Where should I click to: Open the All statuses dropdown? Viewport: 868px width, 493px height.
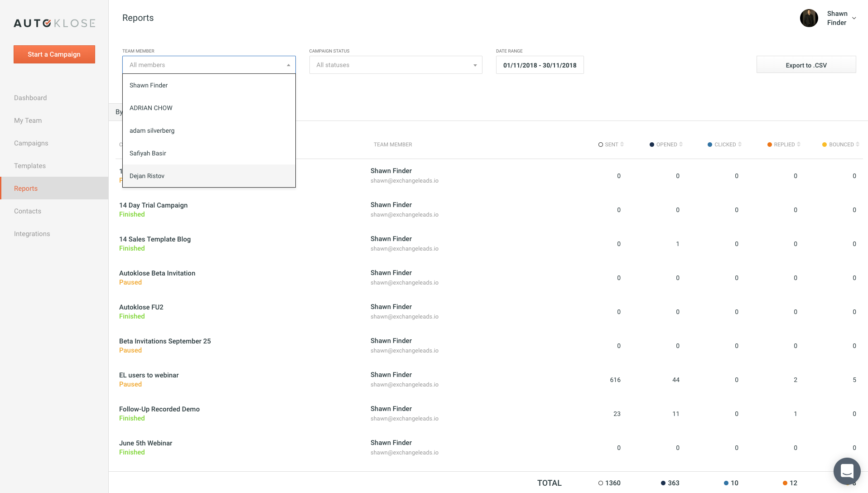coord(395,65)
